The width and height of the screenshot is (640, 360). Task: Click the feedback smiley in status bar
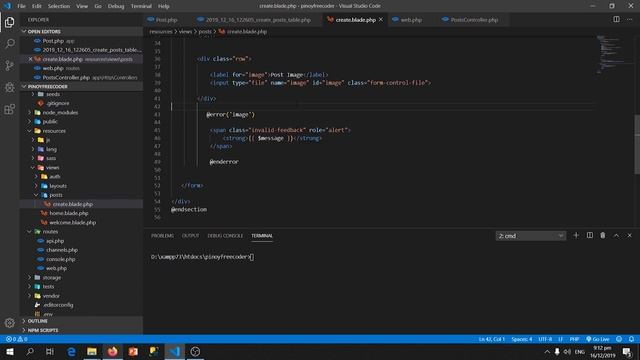point(619,339)
